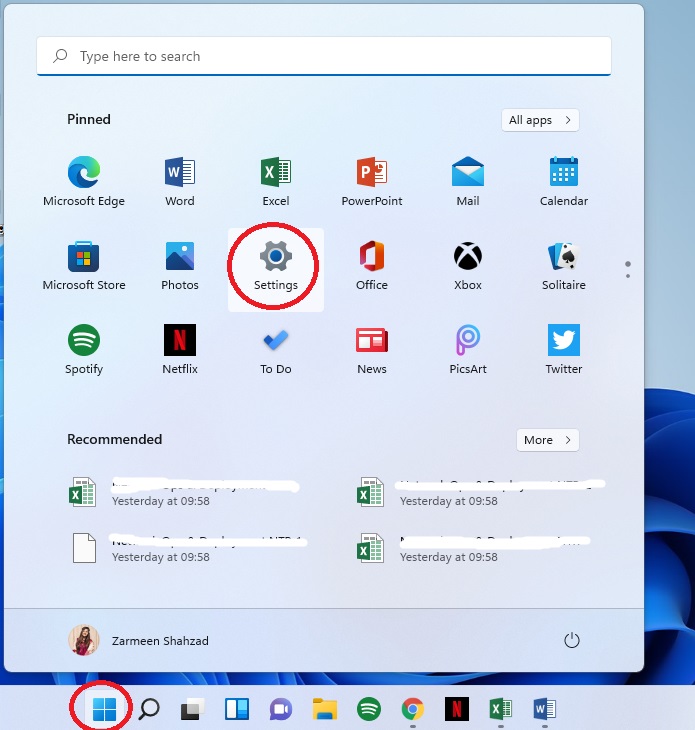Open bottom-right recommended Excel file
The width and height of the screenshot is (695, 730).
pos(472,548)
